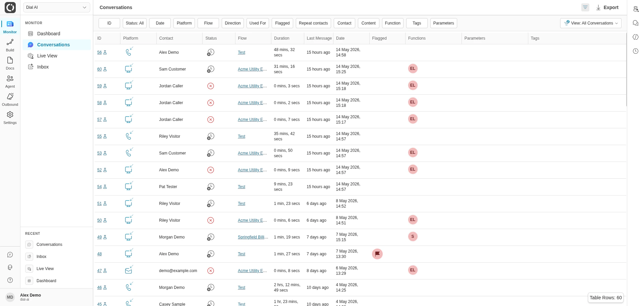Click the headset support icon
Image resolution: width=644 pixels, height=306 pixels.
[10, 267]
